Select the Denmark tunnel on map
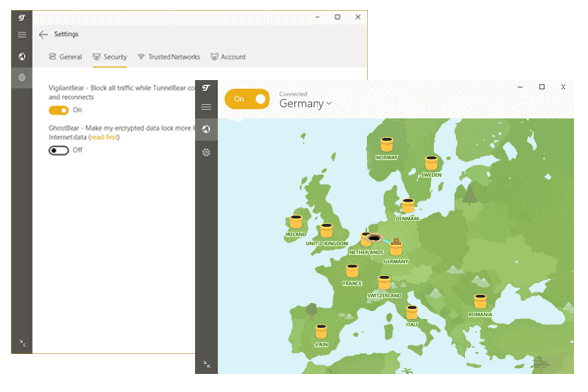The height and width of the screenshot is (392, 588). (x=408, y=206)
